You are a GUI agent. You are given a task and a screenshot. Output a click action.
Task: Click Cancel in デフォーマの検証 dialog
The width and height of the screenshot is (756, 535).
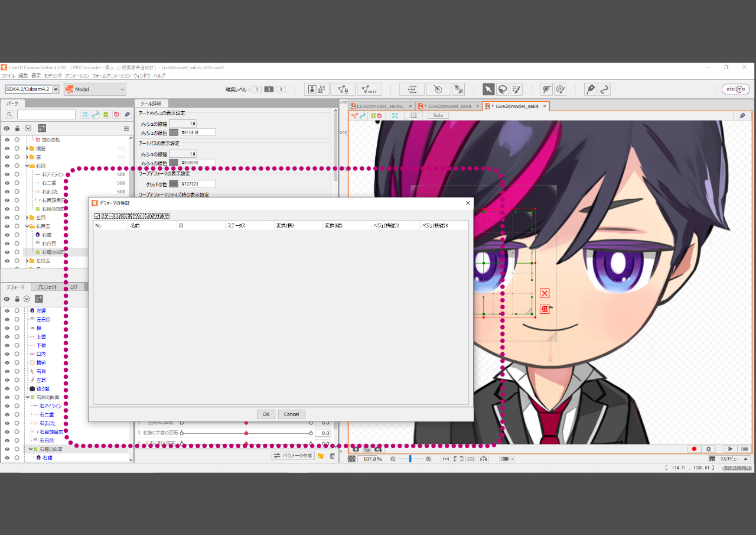pos(291,414)
